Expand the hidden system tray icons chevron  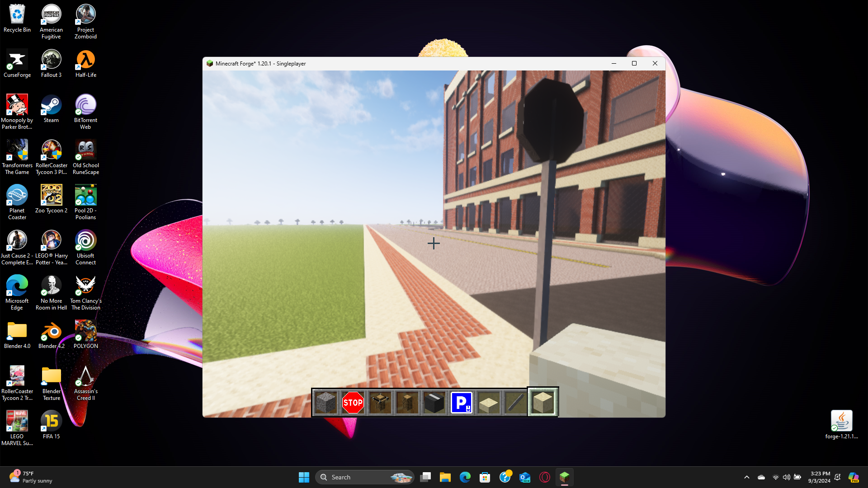[747, 477]
